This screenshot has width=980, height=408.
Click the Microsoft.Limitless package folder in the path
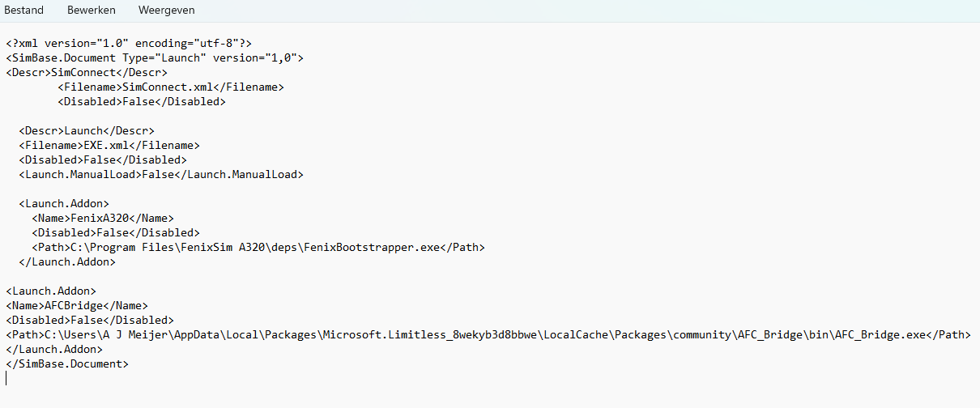pos(420,334)
